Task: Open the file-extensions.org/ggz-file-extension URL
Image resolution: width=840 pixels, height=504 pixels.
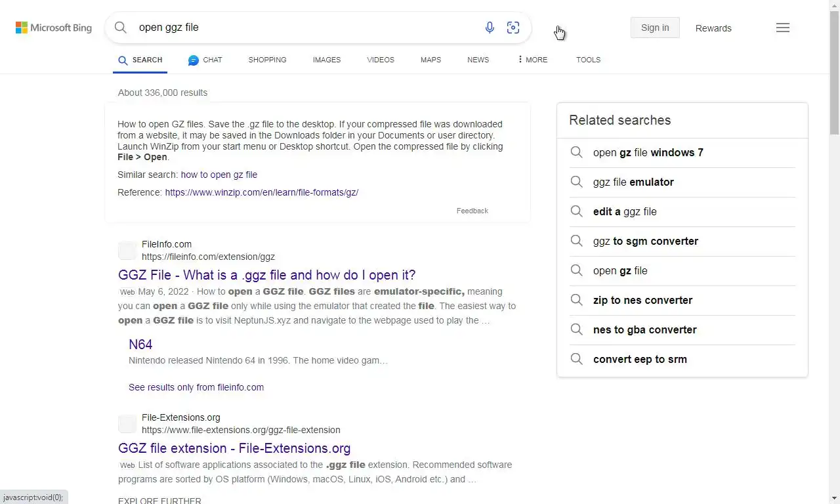Action: (241, 430)
